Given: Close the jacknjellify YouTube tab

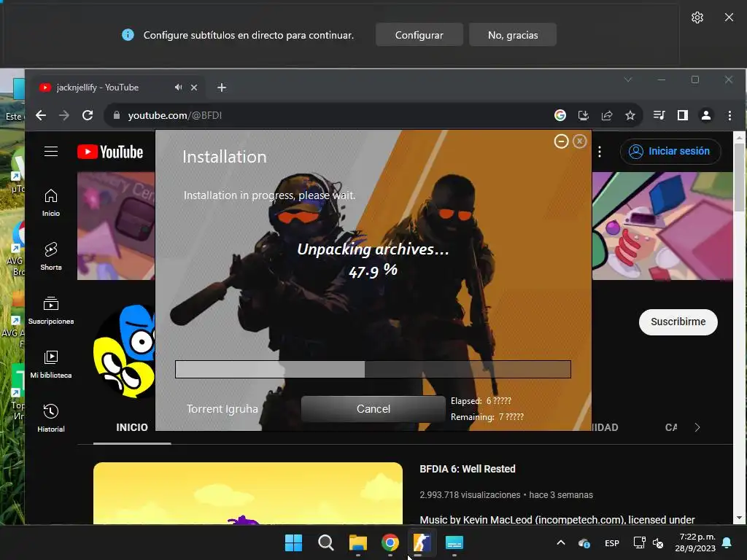Looking at the screenshot, I should pos(194,87).
